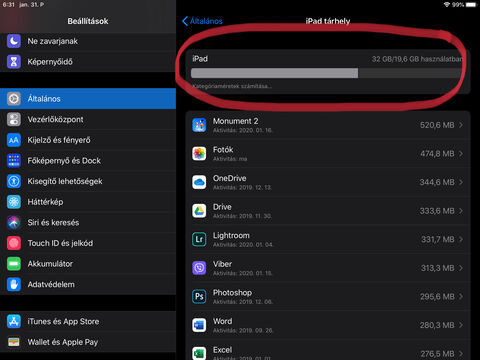Tap the Photoshop Ps icon
The width and height of the screenshot is (480, 360).
199,296
